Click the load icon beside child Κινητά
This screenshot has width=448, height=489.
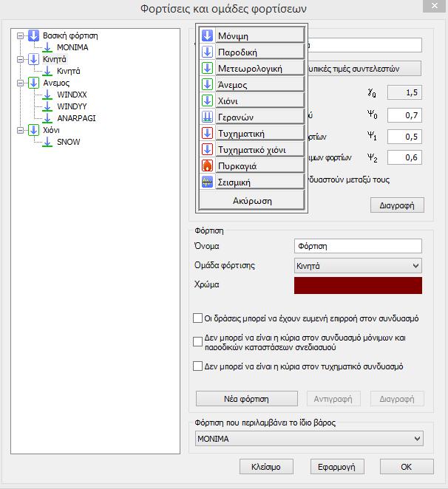click(47, 71)
